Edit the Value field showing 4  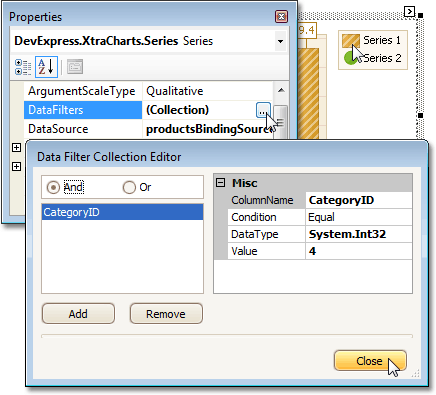coord(359,251)
